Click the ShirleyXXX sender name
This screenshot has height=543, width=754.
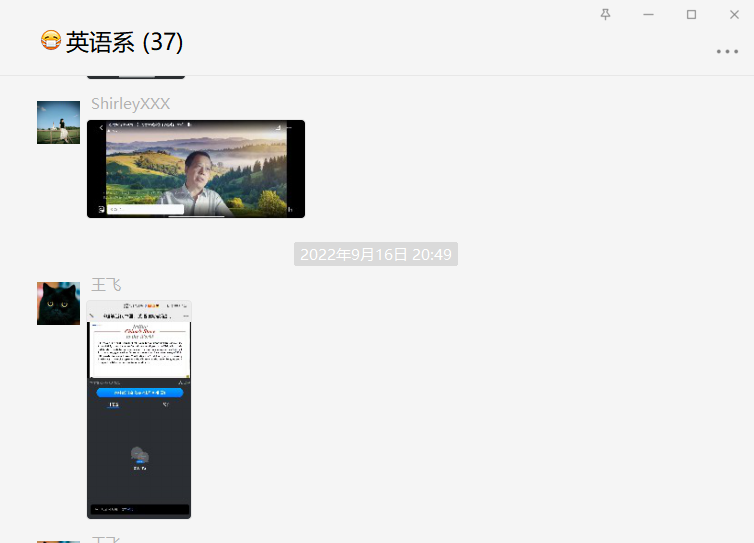[130, 104]
